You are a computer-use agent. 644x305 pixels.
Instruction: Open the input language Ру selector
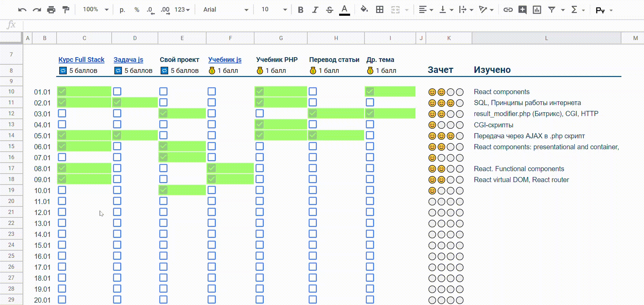[604, 10]
